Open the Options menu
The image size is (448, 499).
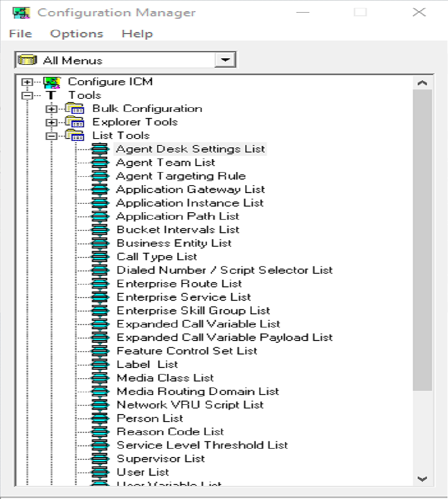[76, 34]
